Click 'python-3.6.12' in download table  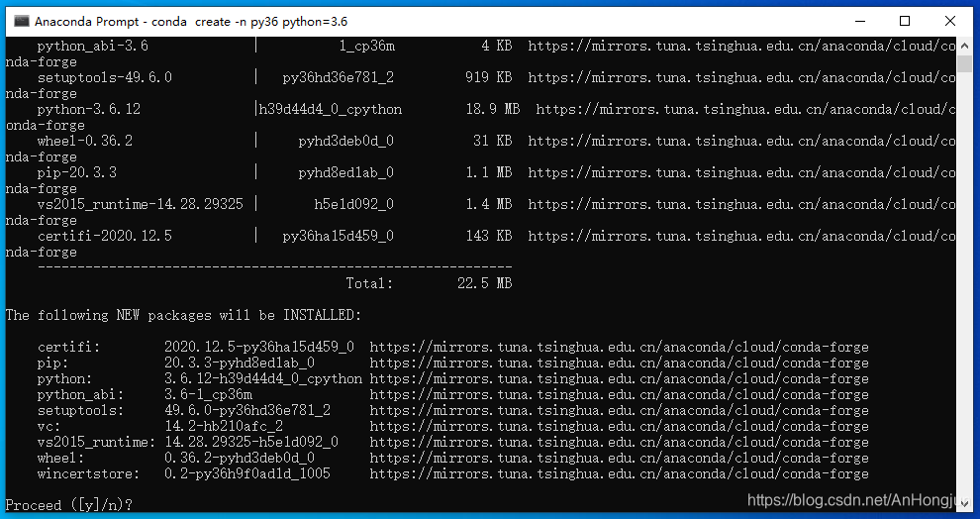click(89, 109)
